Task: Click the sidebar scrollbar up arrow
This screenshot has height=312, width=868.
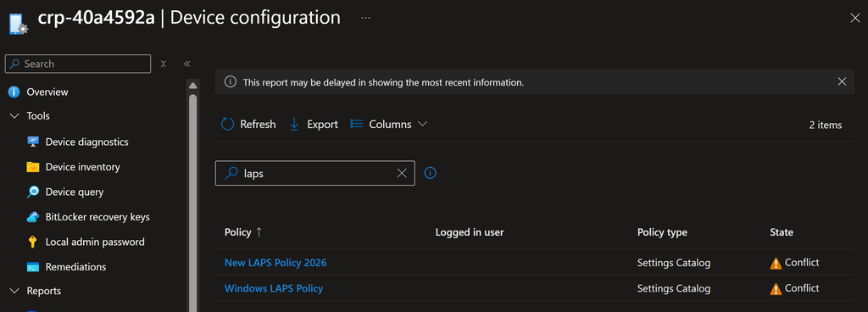Action: (192, 86)
